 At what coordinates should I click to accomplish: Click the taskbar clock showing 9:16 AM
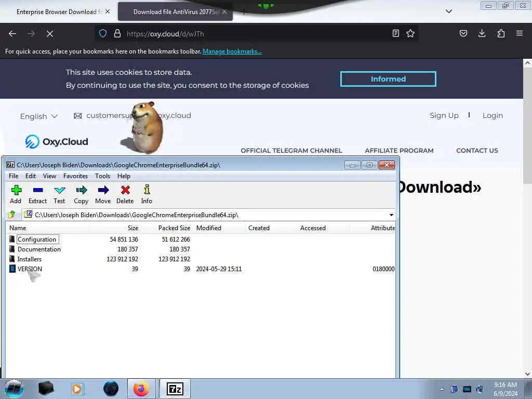(506, 389)
